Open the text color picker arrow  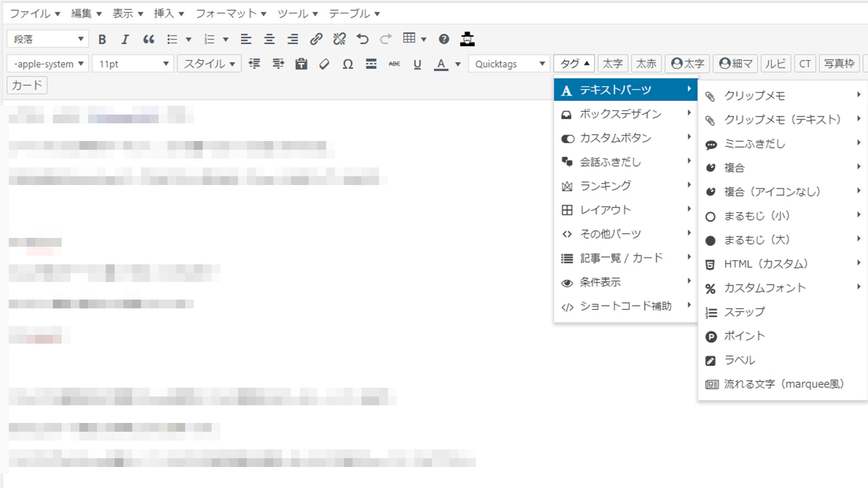(458, 64)
